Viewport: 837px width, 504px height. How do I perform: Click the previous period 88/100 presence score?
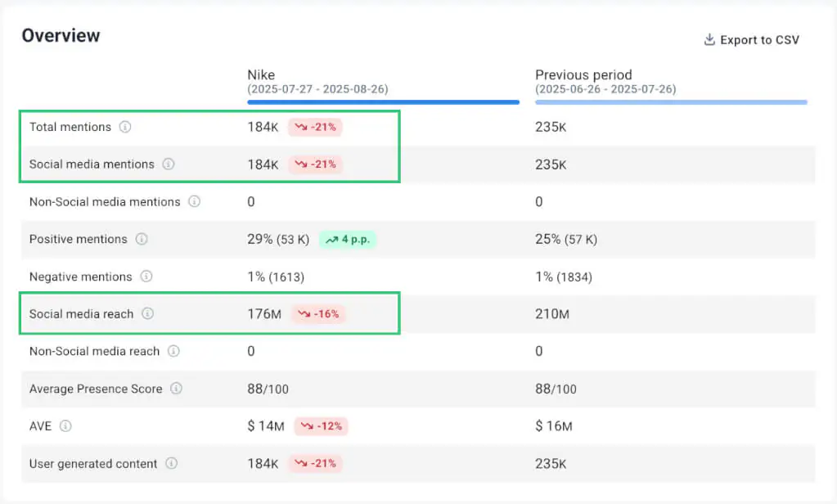coord(556,389)
